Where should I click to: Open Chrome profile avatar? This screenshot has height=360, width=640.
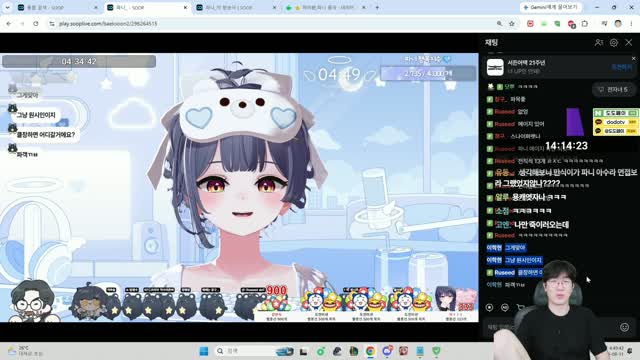click(618, 24)
